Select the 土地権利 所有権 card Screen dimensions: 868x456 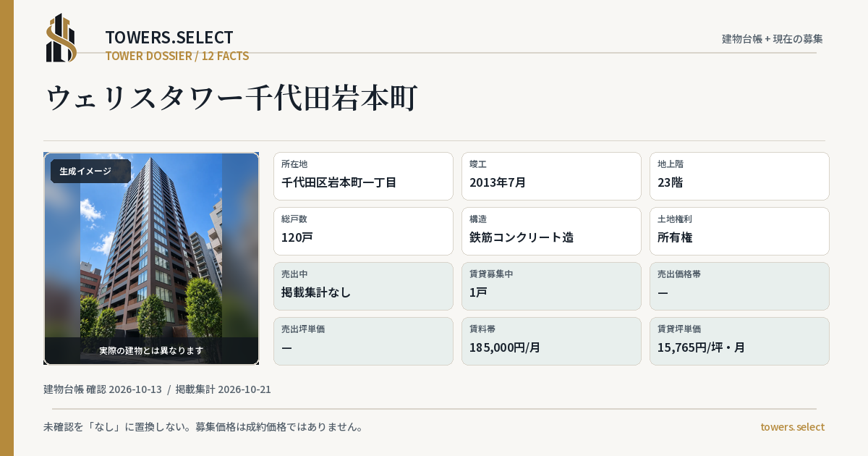click(x=739, y=231)
